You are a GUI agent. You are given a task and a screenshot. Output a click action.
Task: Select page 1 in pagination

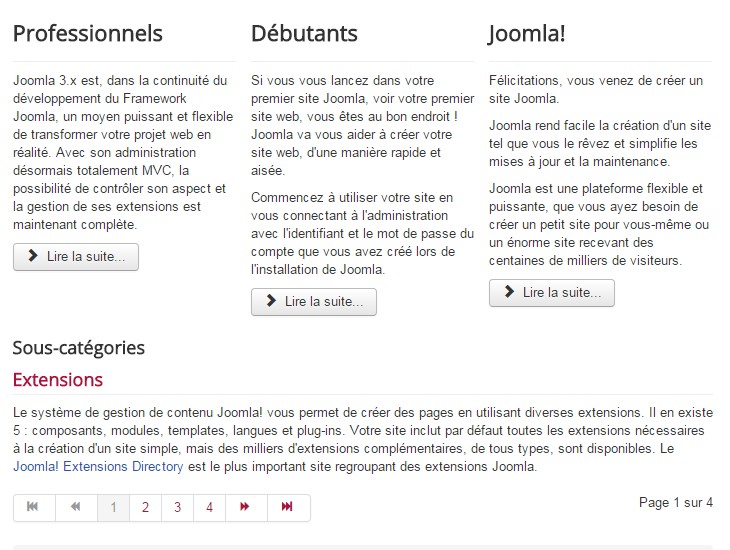pos(113,507)
